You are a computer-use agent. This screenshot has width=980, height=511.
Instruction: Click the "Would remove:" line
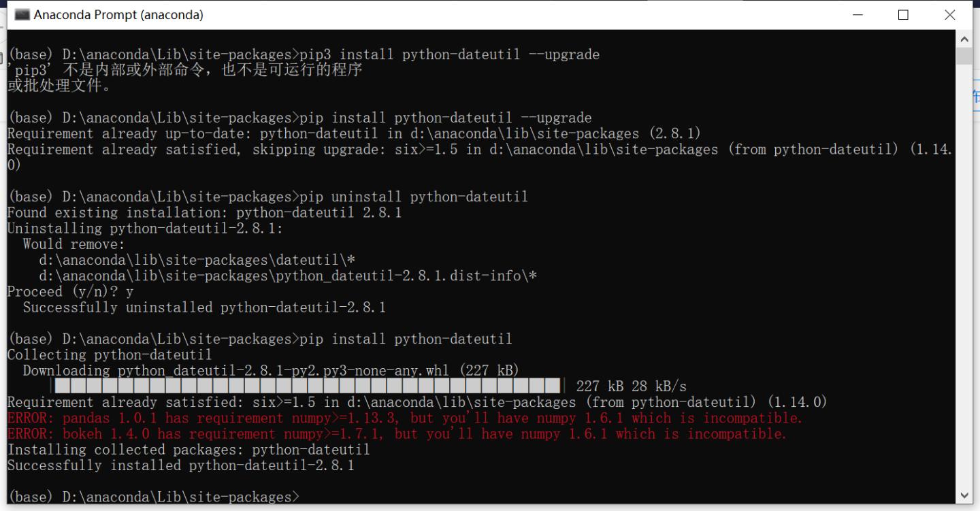(73, 244)
